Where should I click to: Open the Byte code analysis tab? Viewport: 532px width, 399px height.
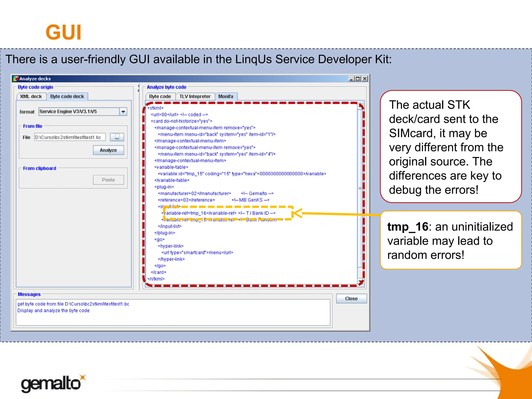click(160, 97)
